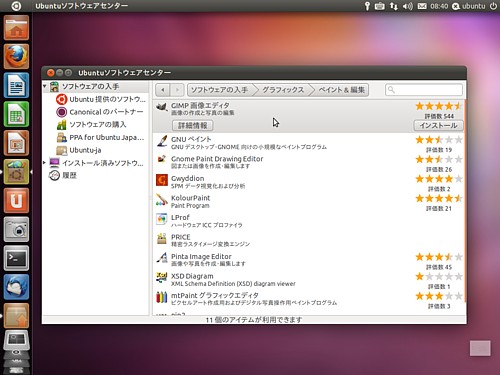Select the PRICE list entry
Image resolution: width=500 pixels, height=375 pixels.
(308, 240)
